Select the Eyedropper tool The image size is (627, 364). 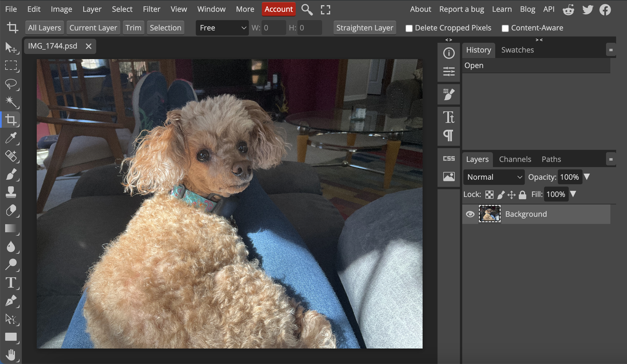click(12, 138)
